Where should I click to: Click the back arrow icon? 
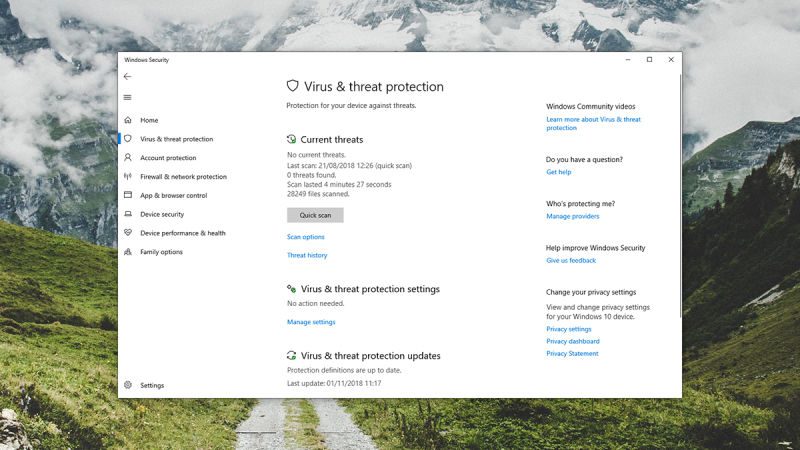click(x=128, y=77)
